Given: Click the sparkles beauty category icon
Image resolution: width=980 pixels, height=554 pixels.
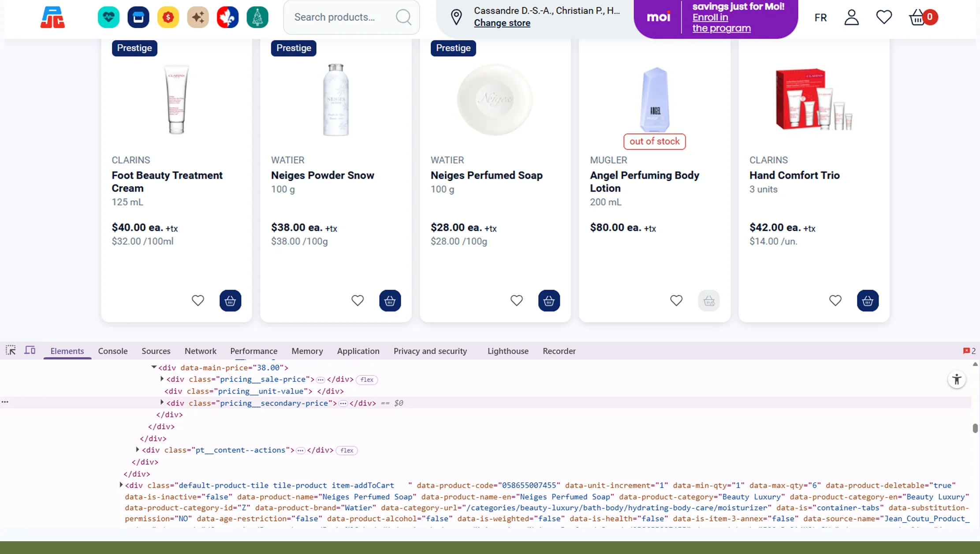Looking at the screenshot, I should 198,17.
